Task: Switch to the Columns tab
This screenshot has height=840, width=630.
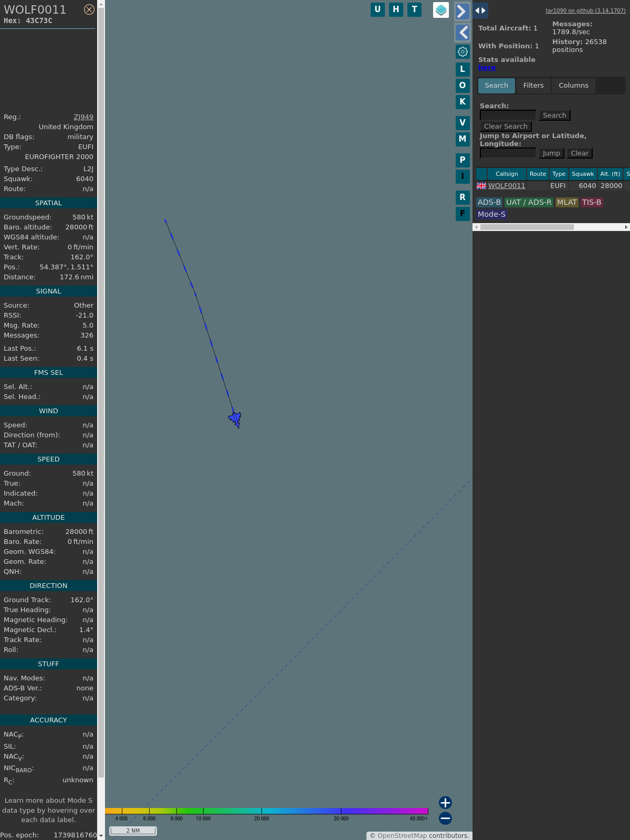Action: (x=573, y=86)
